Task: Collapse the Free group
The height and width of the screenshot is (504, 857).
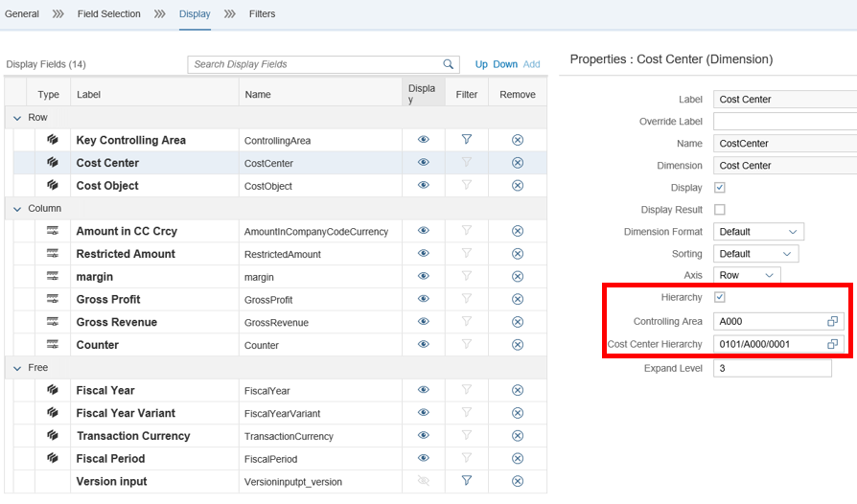Action: coord(17,369)
